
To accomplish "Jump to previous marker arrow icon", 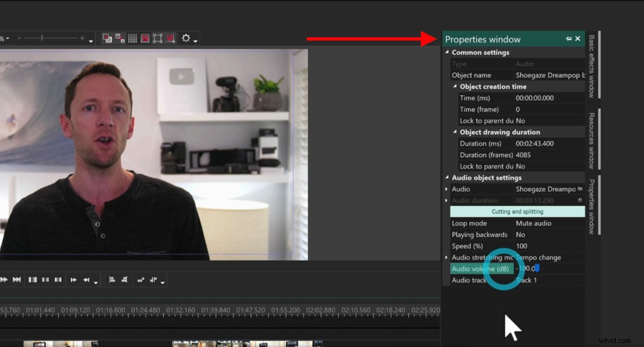I will click(x=73, y=279).
